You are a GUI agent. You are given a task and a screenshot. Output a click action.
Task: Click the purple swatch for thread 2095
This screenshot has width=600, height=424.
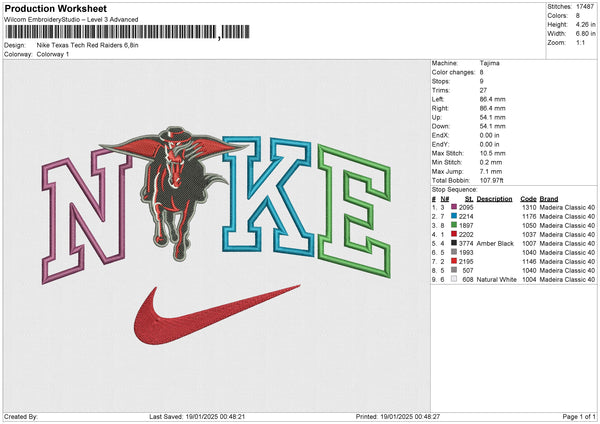tap(454, 207)
